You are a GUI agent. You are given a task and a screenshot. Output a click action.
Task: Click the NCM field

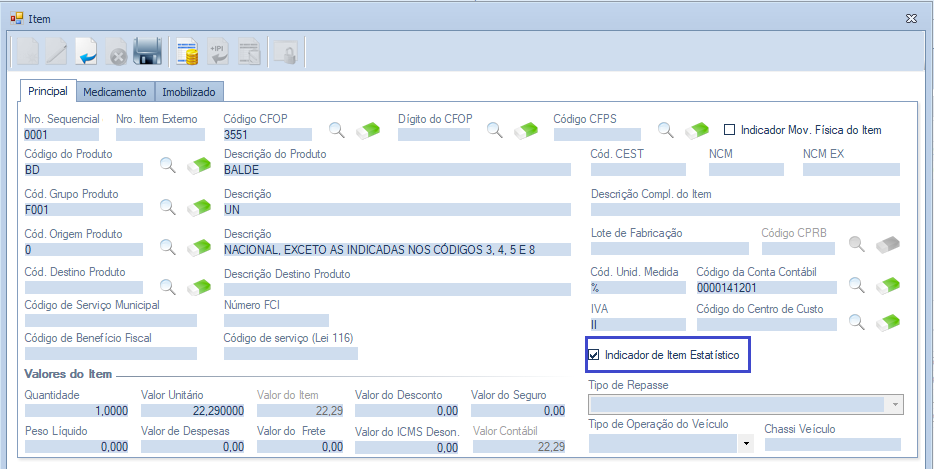tap(746, 169)
